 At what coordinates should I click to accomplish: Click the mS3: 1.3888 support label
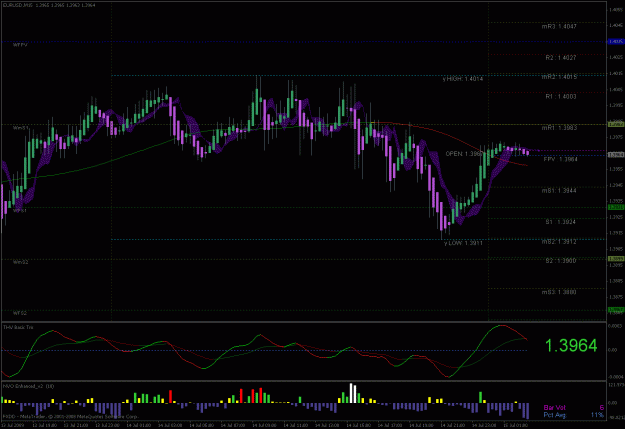[x=559, y=292]
